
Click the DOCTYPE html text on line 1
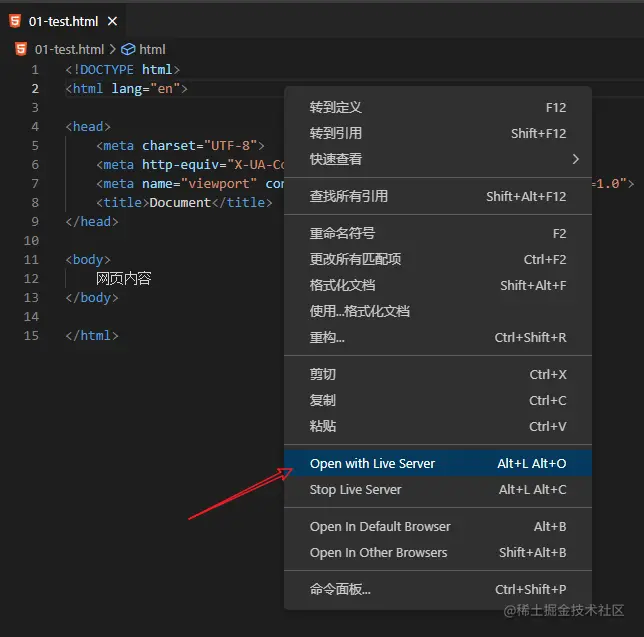click(122, 69)
